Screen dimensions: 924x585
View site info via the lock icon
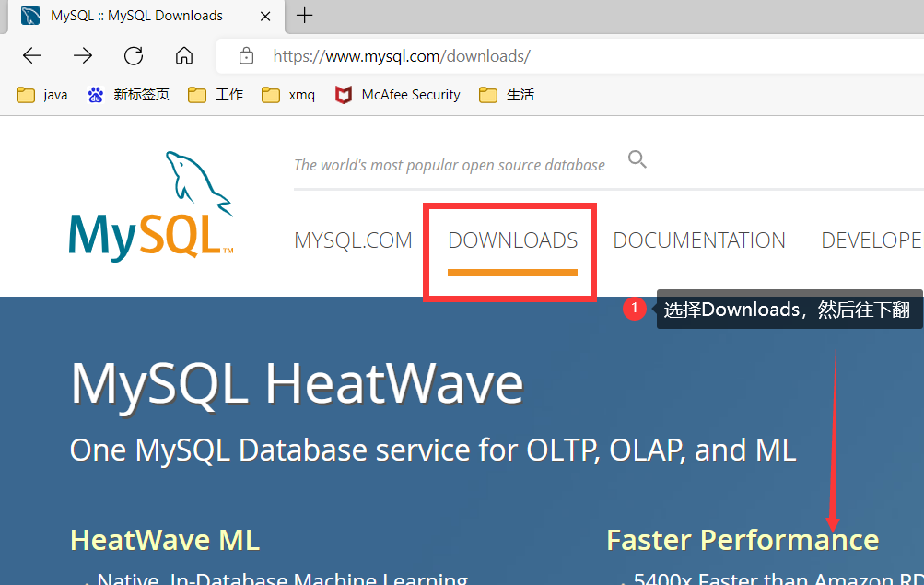click(x=246, y=56)
